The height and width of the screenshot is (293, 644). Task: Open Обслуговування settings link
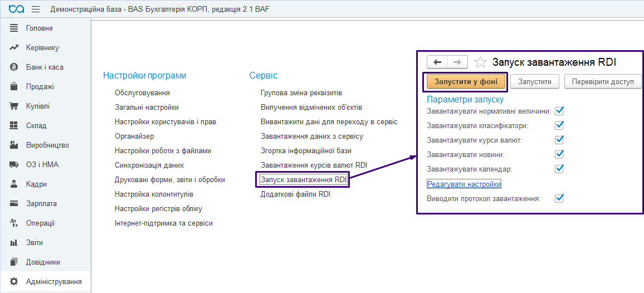[142, 92]
